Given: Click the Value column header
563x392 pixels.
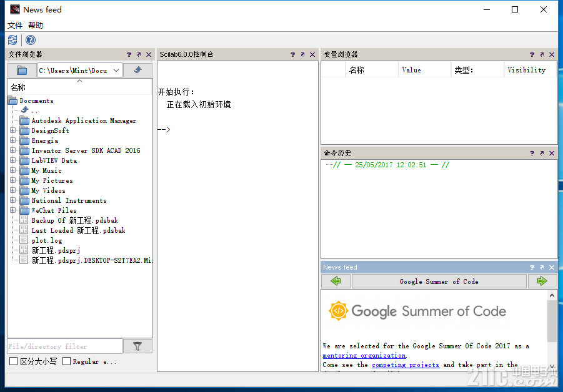Looking at the screenshot, I should point(424,70).
